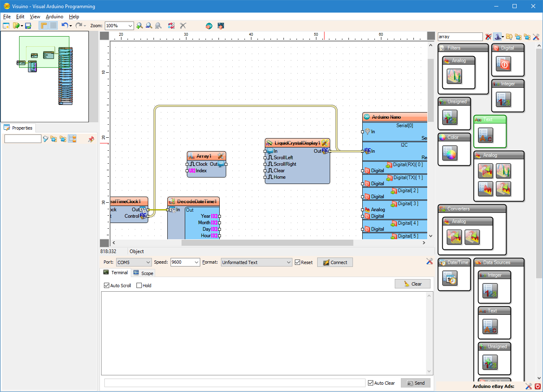
Task: Toggle the grid display toolbar button
Action: coord(53,26)
